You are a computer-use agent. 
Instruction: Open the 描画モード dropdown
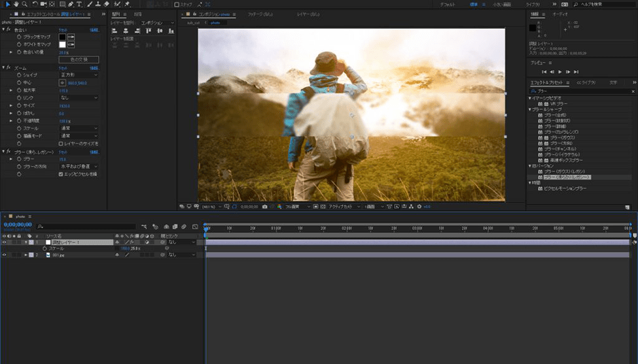pos(79,136)
